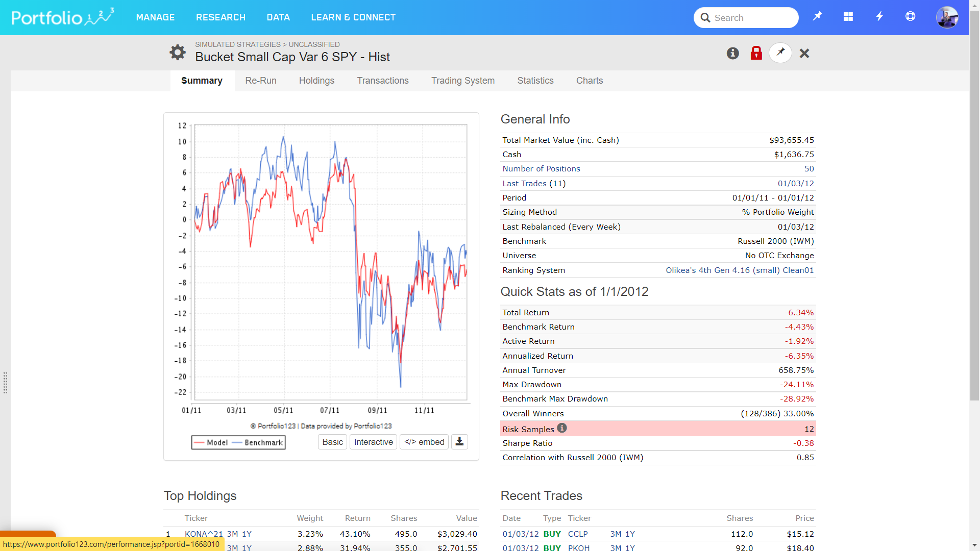Click the info icon beside the lock
Screen dimensions: 980x551
click(x=732, y=53)
